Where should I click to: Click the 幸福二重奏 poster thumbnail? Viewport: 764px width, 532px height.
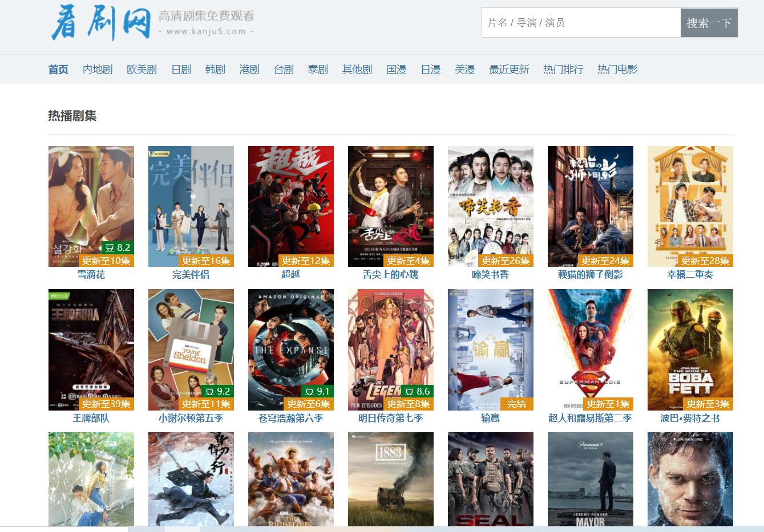(690, 206)
